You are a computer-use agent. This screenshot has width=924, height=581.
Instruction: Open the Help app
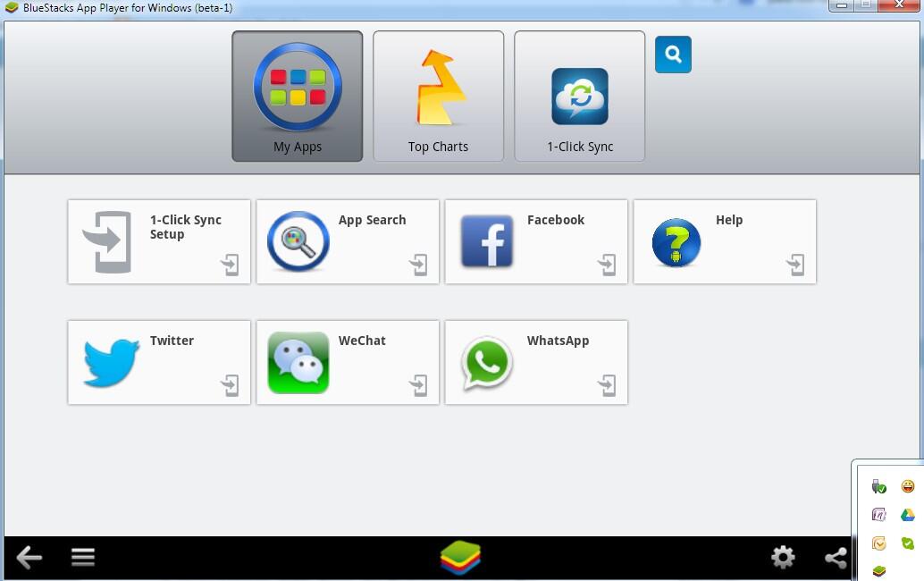724,240
